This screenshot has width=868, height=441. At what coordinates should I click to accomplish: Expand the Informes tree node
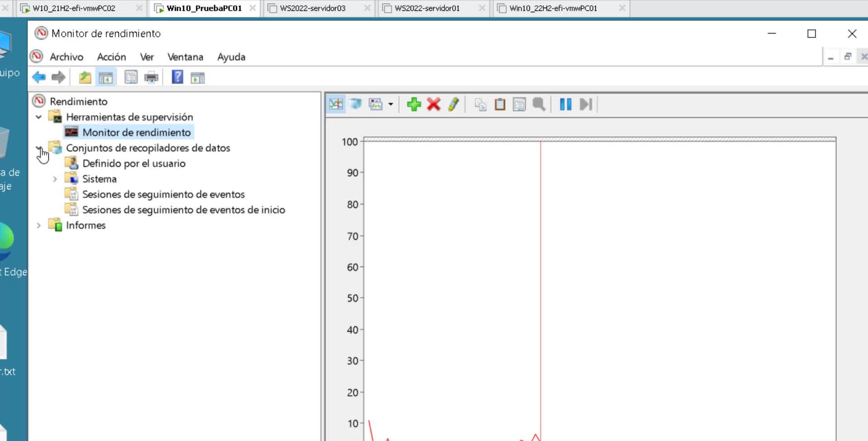coord(39,225)
